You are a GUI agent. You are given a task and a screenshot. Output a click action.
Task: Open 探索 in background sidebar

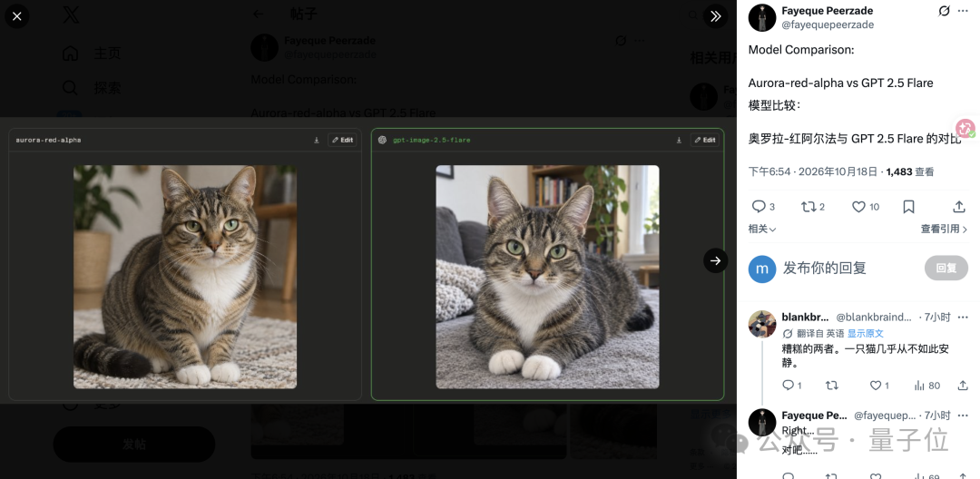(x=92, y=88)
